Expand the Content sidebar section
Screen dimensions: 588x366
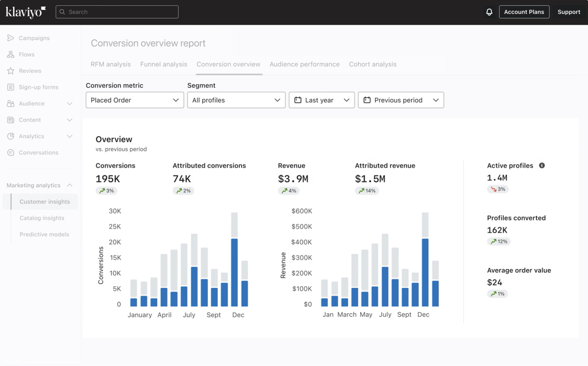click(69, 120)
